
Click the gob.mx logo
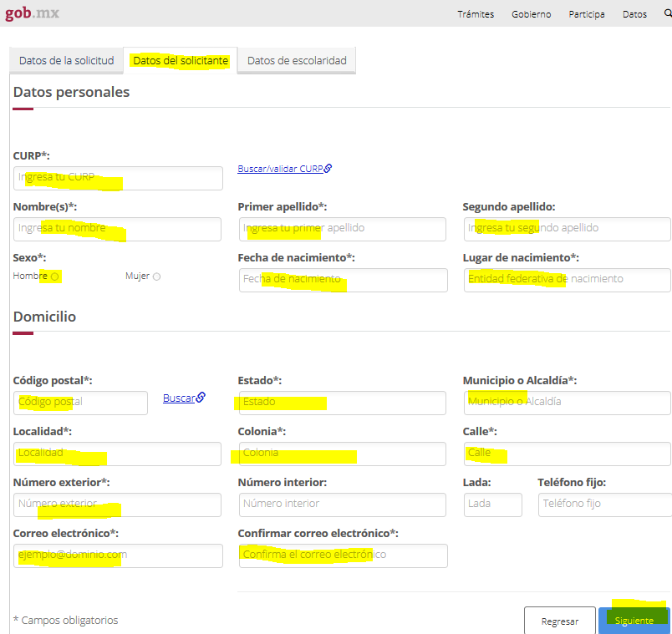click(x=33, y=13)
